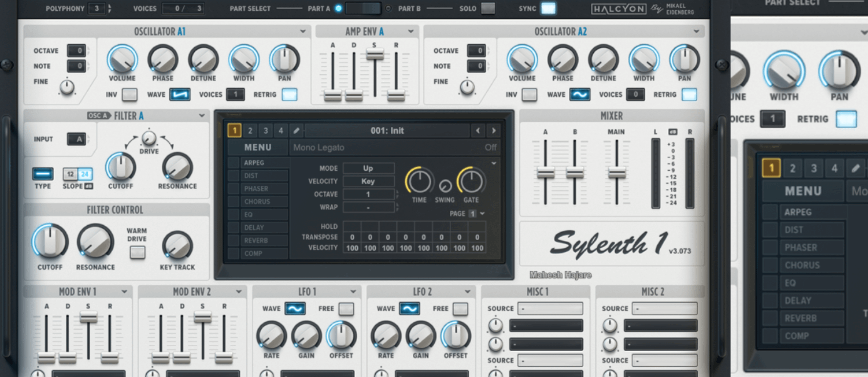Screen dimensions: 868x377
Task: Open Misc 1 top Source dropdown
Action: click(551, 308)
